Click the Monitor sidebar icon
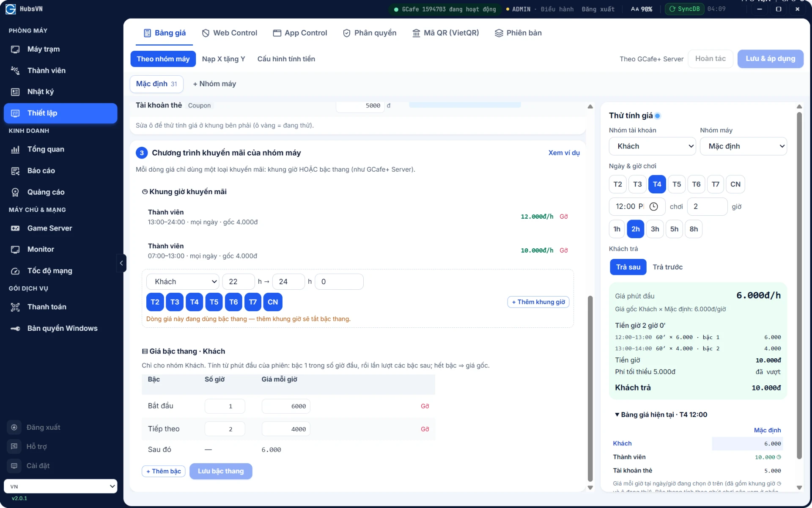 pyautogui.click(x=15, y=250)
